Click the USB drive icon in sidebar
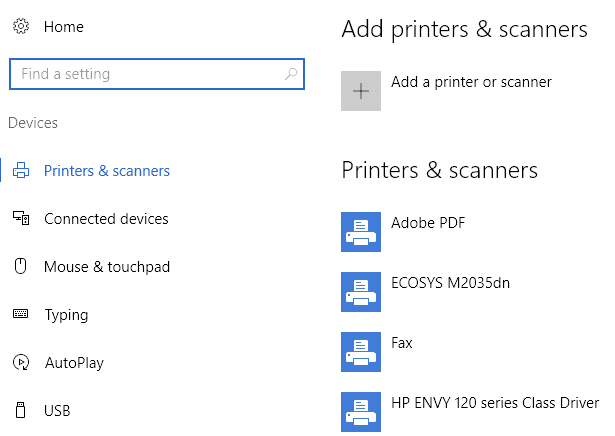This screenshot has height=436, width=615. coord(20,410)
